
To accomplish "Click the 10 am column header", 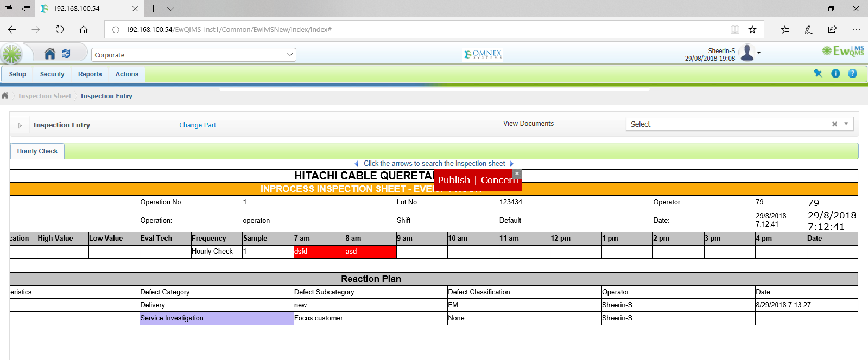I will click(x=473, y=239).
